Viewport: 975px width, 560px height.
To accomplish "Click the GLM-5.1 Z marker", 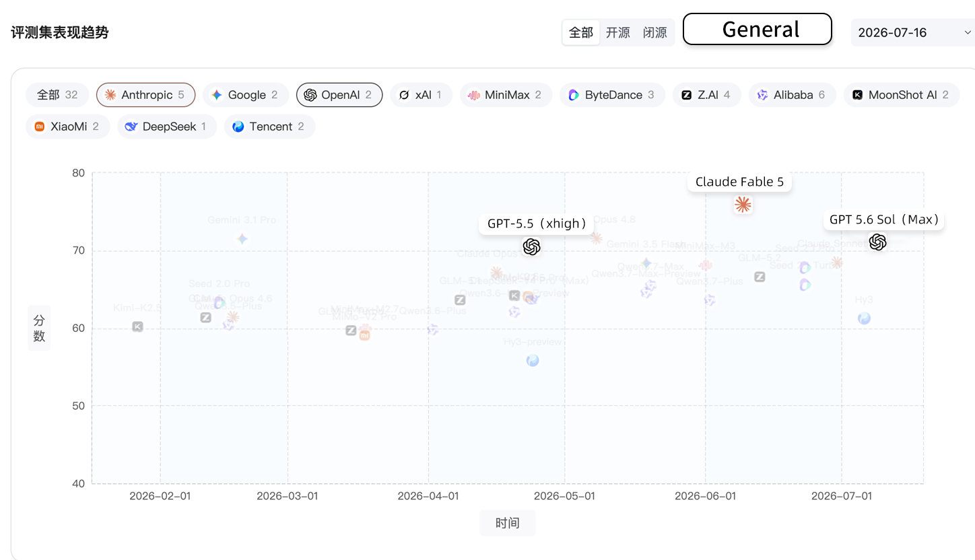I will coord(460,300).
